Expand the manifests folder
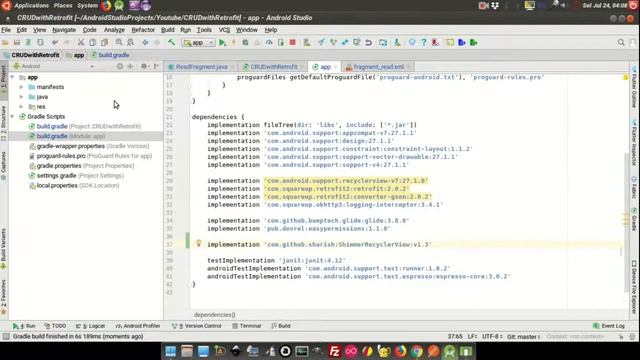640x360 pixels. (x=22, y=87)
